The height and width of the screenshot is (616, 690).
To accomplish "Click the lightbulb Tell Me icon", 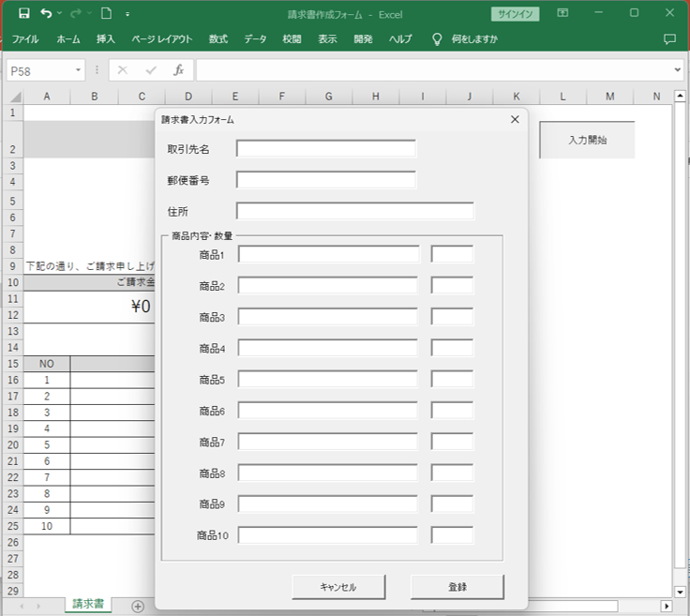I will (x=436, y=39).
